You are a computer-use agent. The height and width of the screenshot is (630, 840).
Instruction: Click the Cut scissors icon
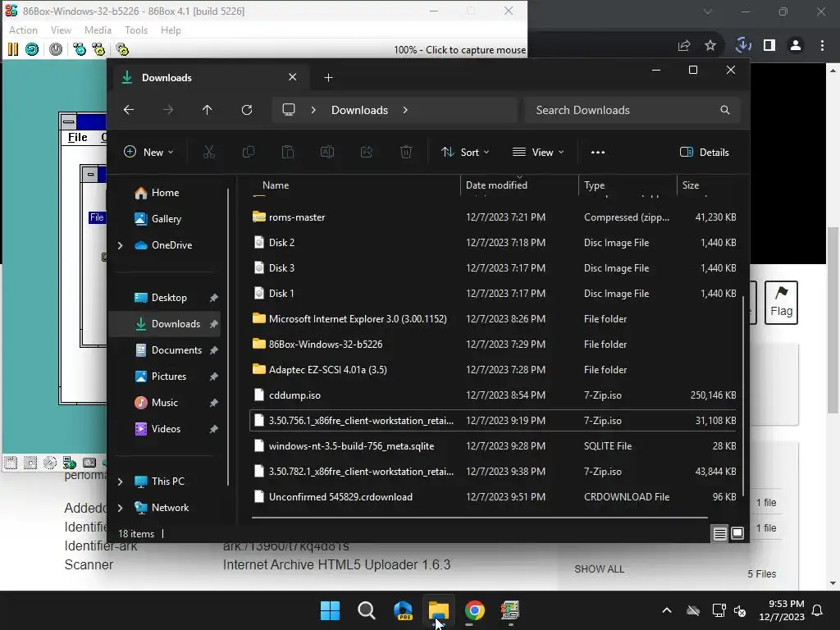click(x=209, y=152)
